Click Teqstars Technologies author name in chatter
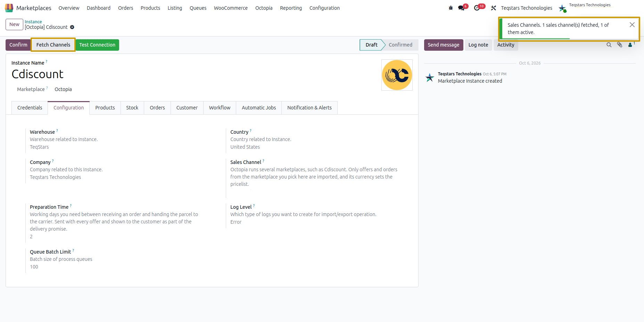Viewport: 644px width, 322px height. [x=460, y=74]
